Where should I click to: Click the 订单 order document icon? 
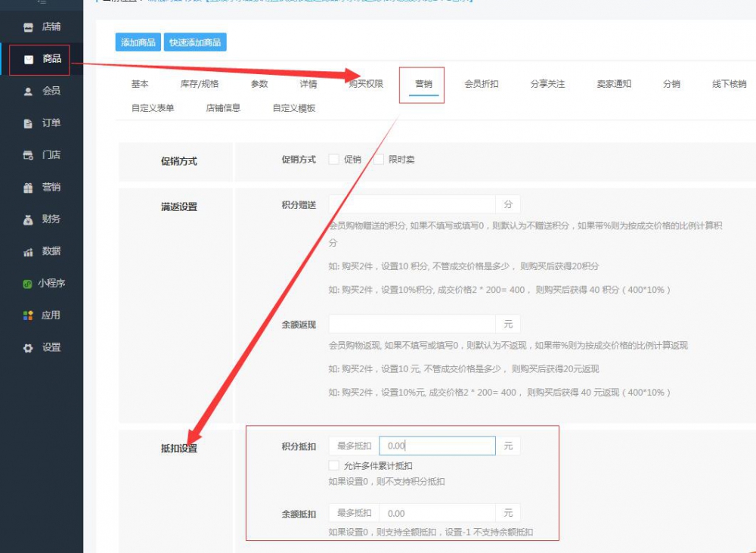pos(29,123)
